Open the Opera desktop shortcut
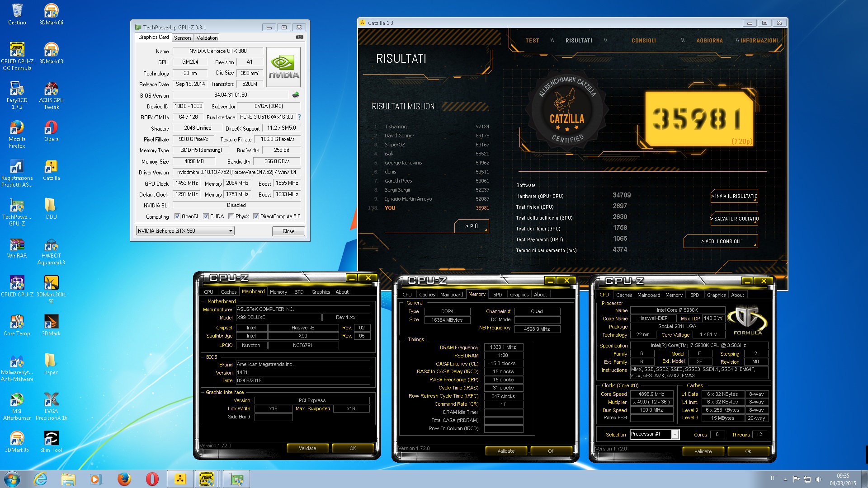868x488 pixels. [51, 131]
